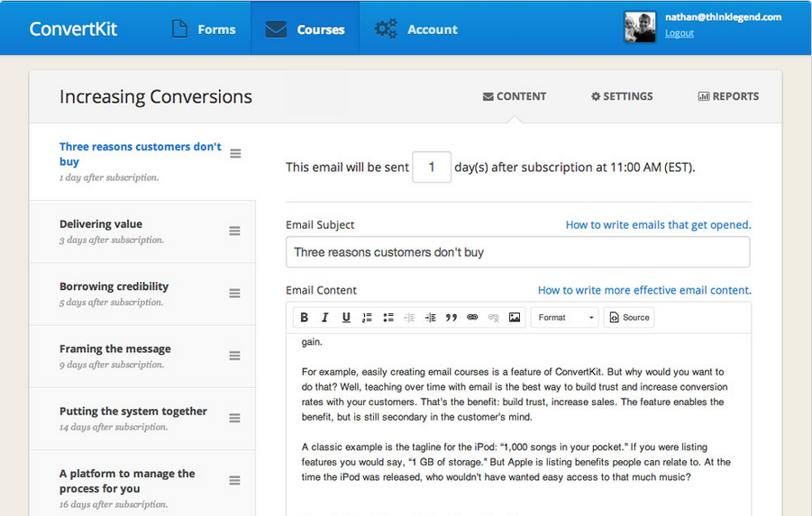The width and height of the screenshot is (812, 516).
Task: Open the Forms section
Action: [x=204, y=29]
